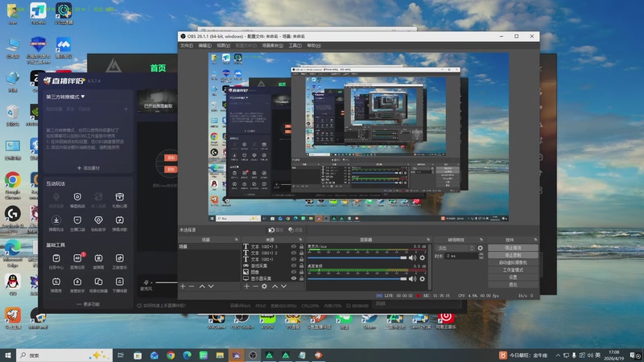Open 任务中心 in 直播伴侣 tools
This screenshot has width=644, height=362.
pyautogui.click(x=56, y=261)
